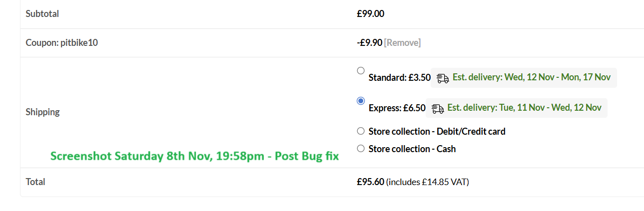Click the Shipping row label
This screenshot has height=211, width=644.
coord(42,112)
